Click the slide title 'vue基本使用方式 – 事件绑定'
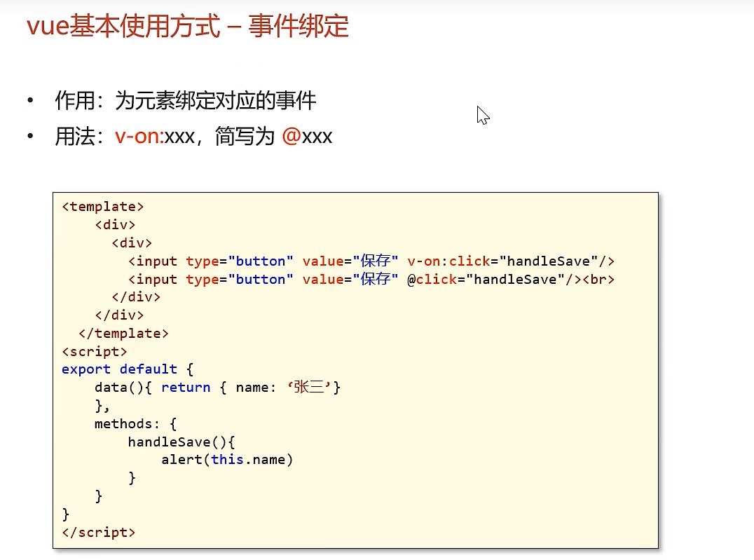This screenshot has width=754, height=560. point(188,26)
